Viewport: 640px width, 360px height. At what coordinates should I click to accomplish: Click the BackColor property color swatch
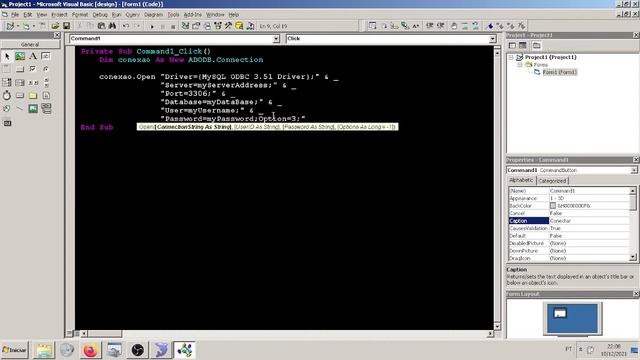553,206
